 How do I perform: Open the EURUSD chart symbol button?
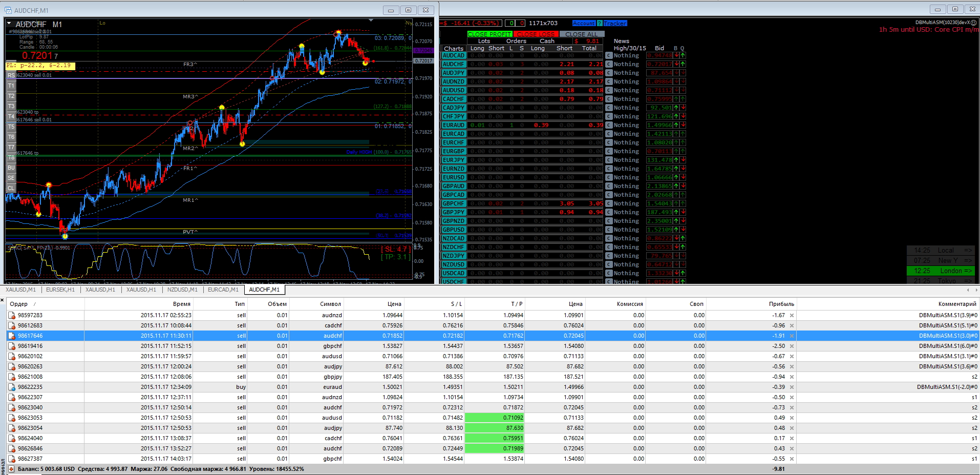453,177
